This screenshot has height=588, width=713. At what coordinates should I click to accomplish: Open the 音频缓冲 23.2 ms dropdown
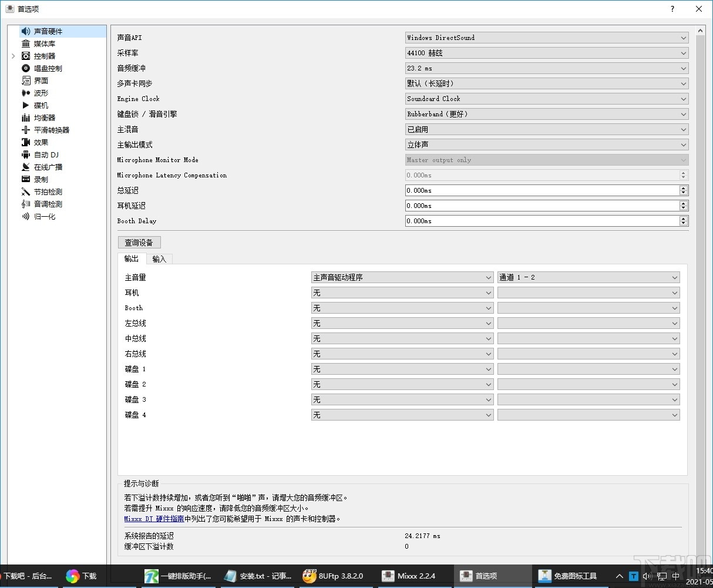click(547, 68)
